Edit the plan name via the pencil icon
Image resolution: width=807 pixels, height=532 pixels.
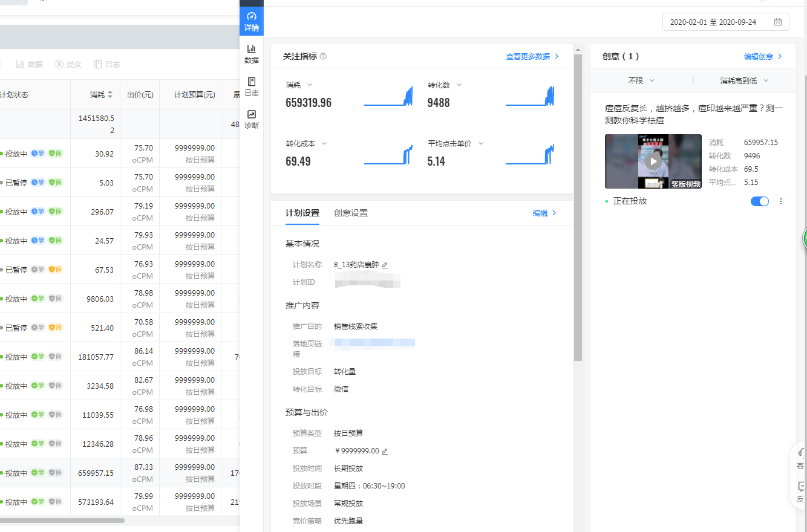pyautogui.click(x=385, y=264)
